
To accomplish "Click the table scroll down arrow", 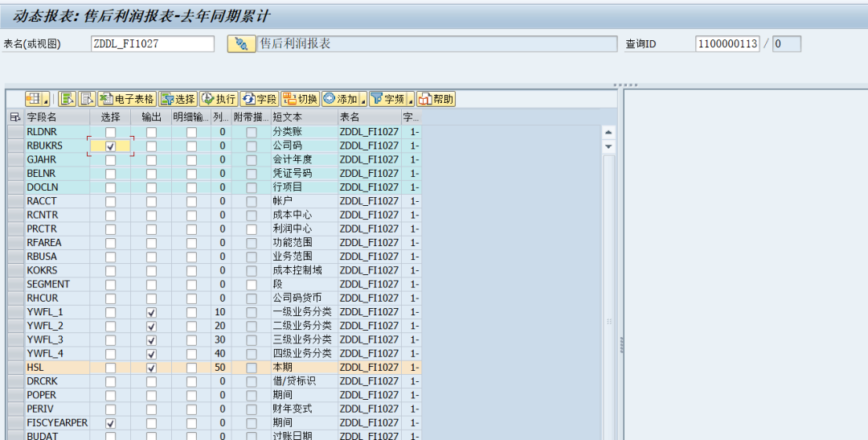I will click(608, 147).
